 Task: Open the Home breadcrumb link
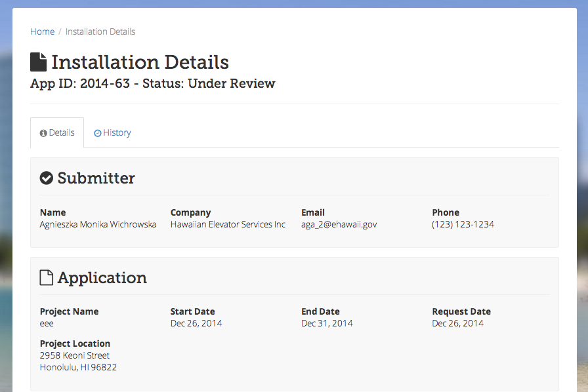pyautogui.click(x=43, y=31)
